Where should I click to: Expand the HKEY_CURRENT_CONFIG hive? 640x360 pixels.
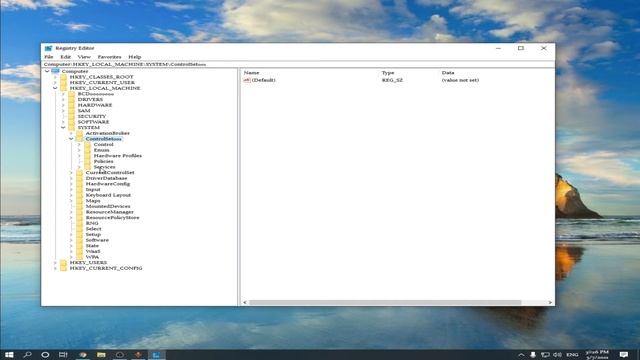pos(55,268)
